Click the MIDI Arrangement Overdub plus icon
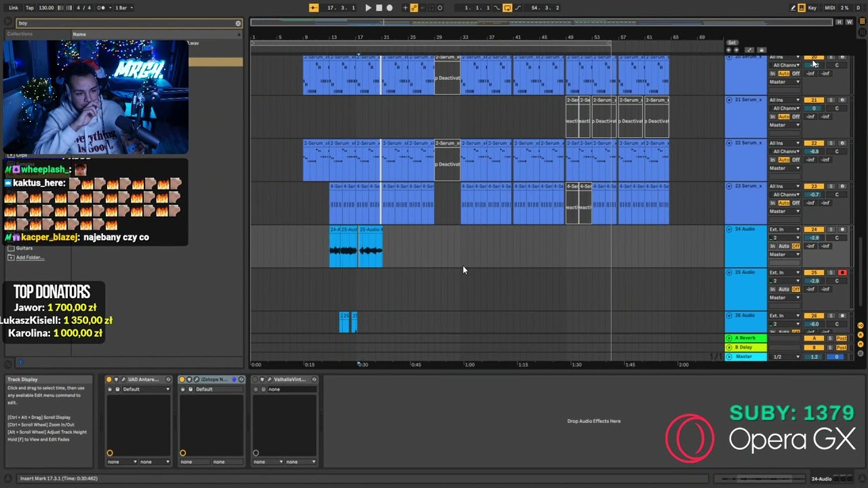Viewport: 868px width, 488px height. click(x=406, y=7)
